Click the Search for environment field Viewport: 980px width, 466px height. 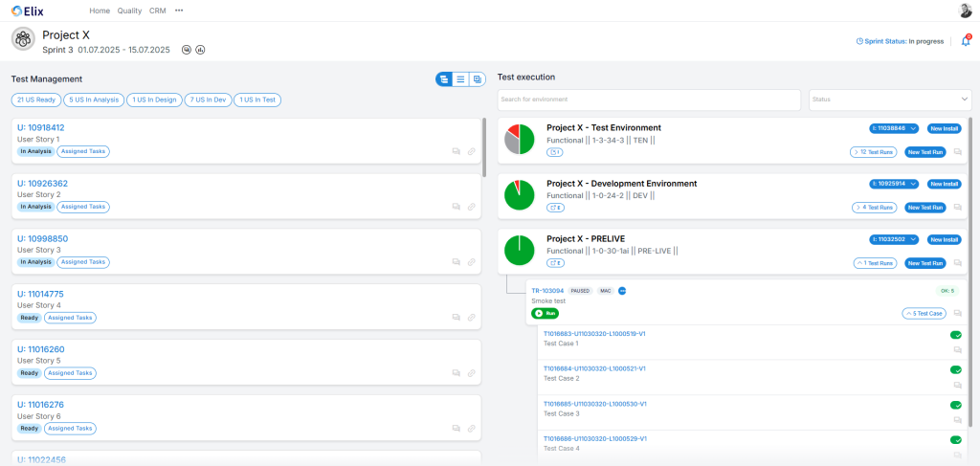[649, 100]
